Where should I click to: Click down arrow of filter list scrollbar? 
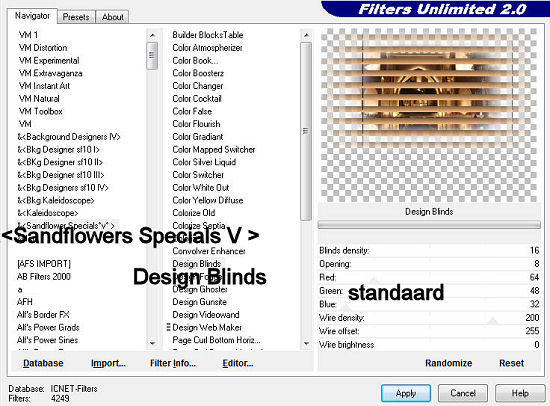click(306, 343)
